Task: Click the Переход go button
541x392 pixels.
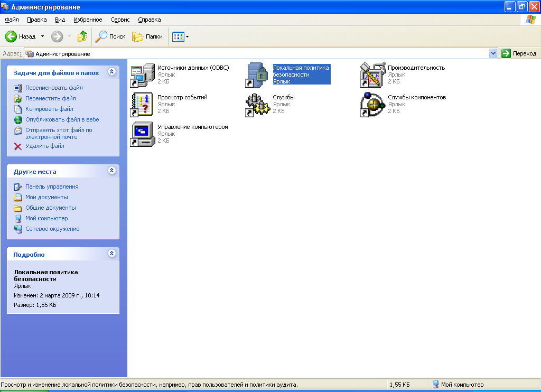Action: tap(519, 53)
